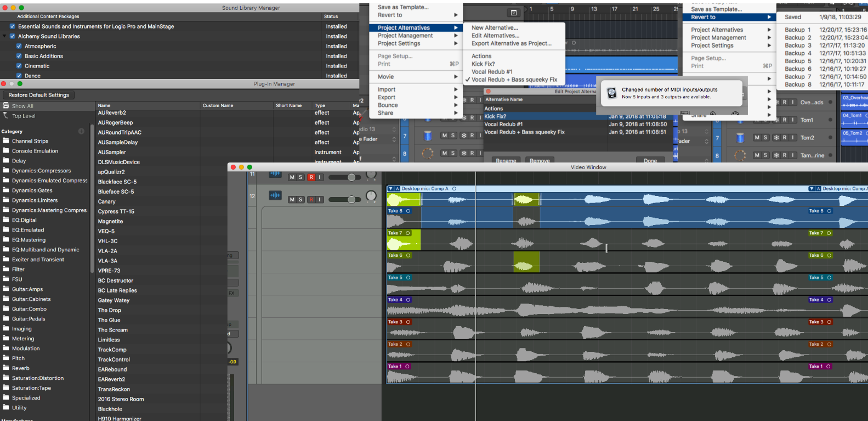Mute track 12 with the M button

tap(292, 200)
